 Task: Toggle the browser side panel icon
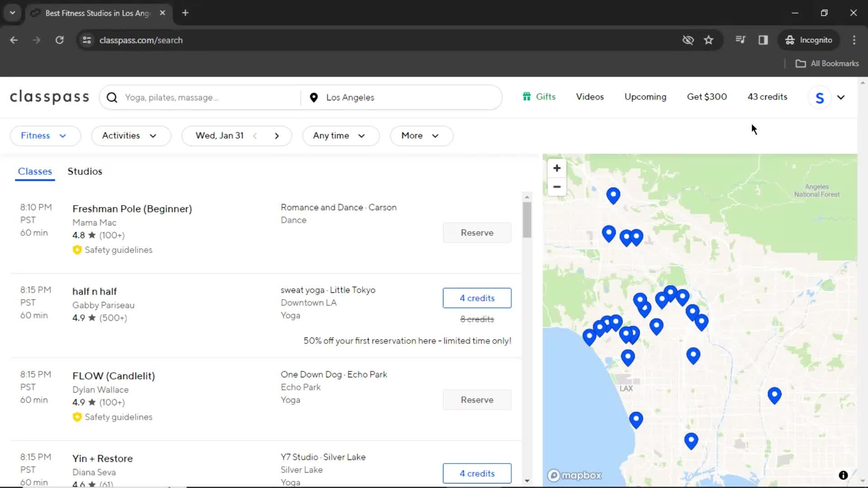[763, 40]
